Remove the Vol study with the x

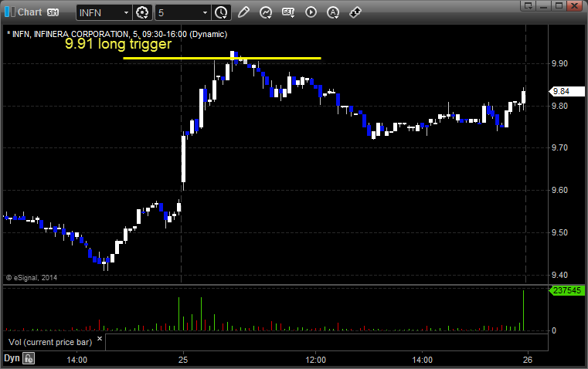point(100,339)
